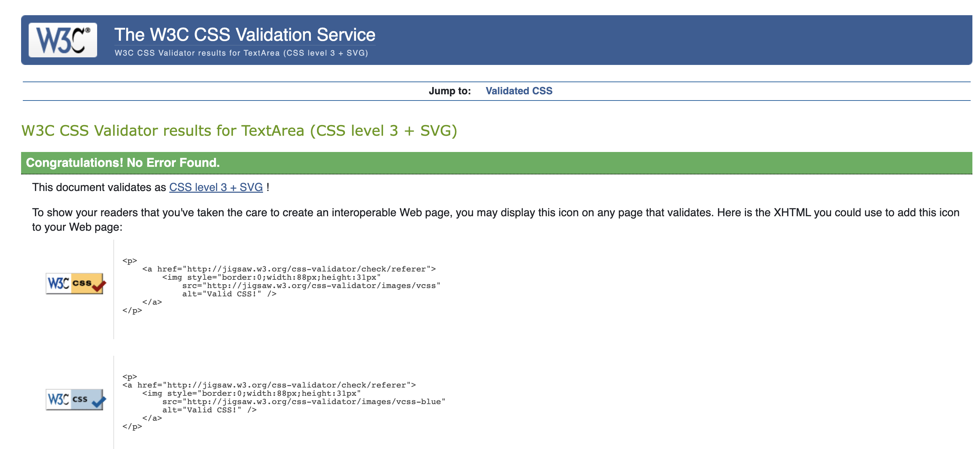Click the 'Validated CSS' jump link
Screen dimensions: 980x449
(518, 91)
